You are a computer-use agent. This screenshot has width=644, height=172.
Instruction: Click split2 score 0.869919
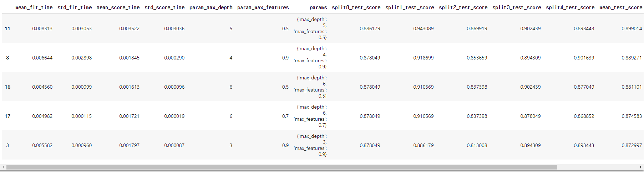477,28
